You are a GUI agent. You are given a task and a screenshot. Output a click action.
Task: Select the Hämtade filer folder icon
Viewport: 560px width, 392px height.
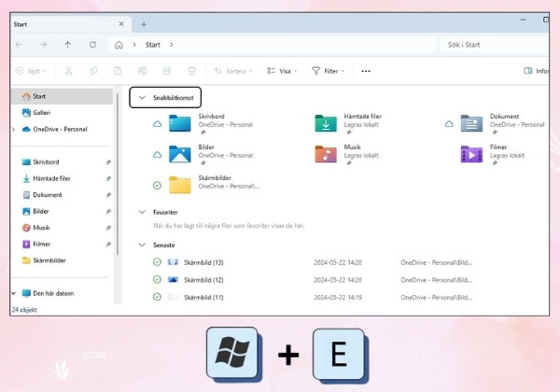coord(326,123)
